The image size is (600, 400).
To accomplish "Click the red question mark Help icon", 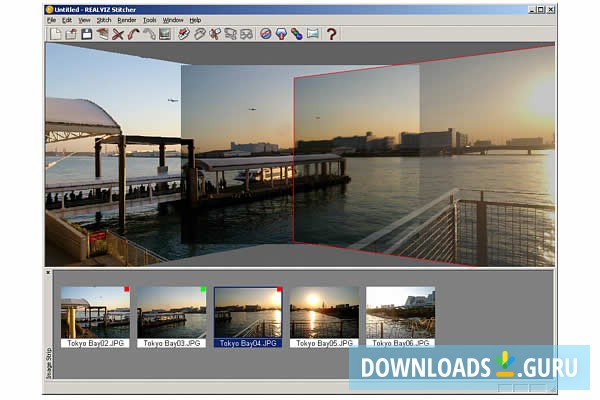I will (x=332, y=34).
